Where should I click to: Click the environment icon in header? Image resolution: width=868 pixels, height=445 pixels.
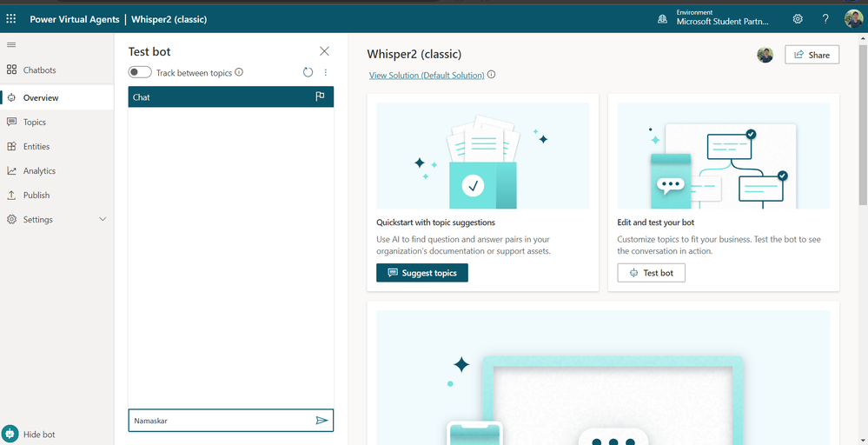[x=662, y=19]
